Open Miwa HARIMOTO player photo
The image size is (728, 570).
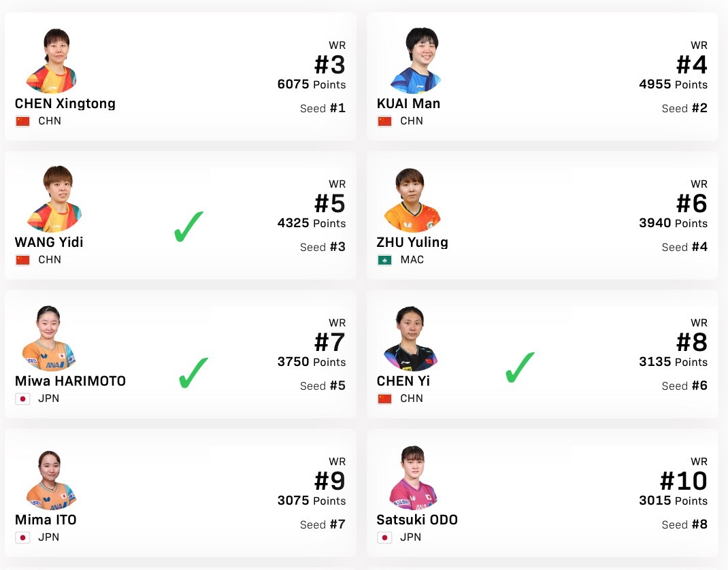[x=49, y=338]
